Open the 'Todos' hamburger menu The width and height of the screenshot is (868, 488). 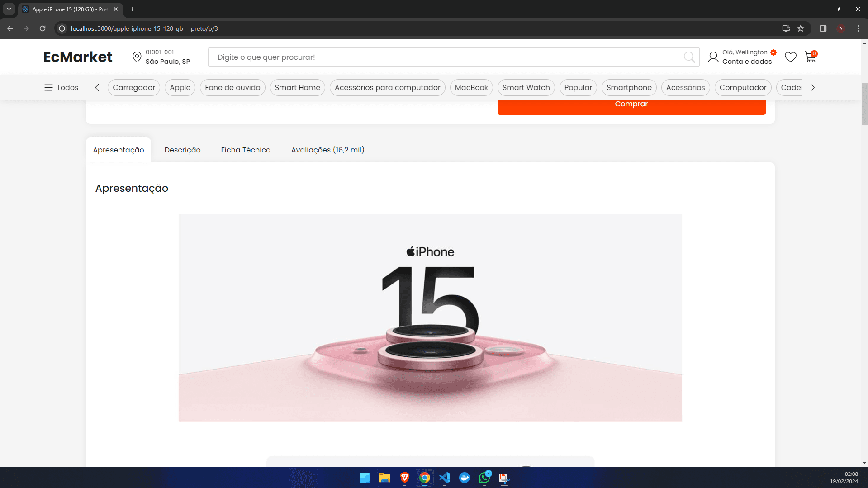61,87
